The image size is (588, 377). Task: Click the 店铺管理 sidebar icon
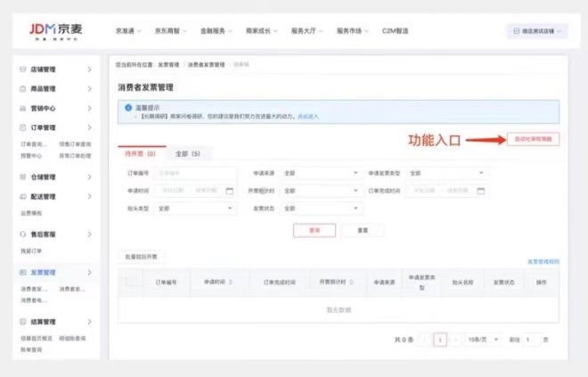(22, 70)
